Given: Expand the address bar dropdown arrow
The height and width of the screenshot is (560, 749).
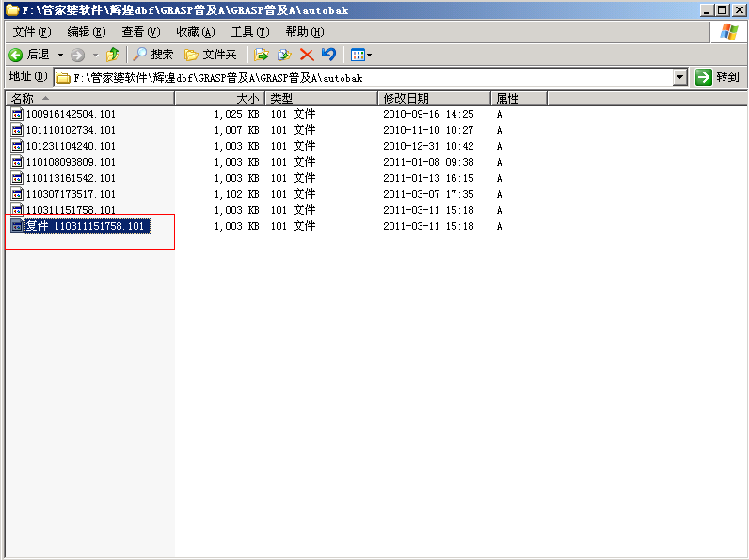Looking at the screenshot, I should coord(680,77).
